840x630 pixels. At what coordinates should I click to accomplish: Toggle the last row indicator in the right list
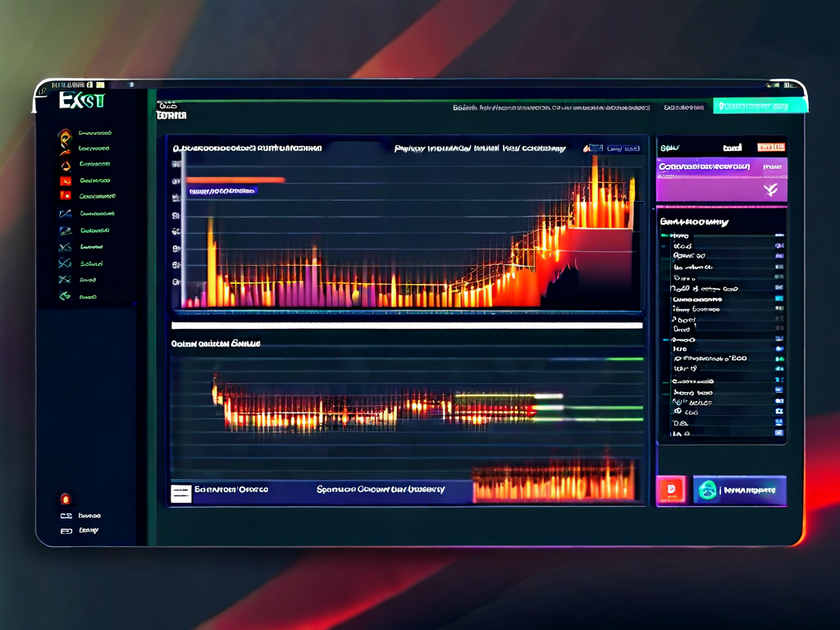tap(778, 431)
